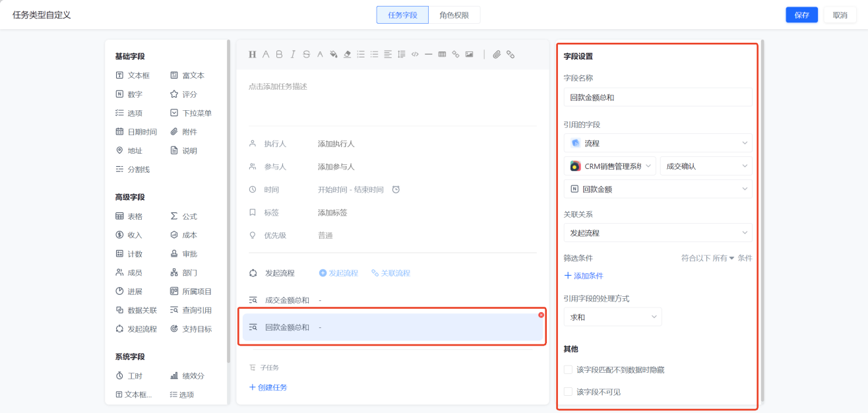The width and height of the screenshot is (868, 413).
Task: Add the 富文本 field type
Action: coord(187,75)
